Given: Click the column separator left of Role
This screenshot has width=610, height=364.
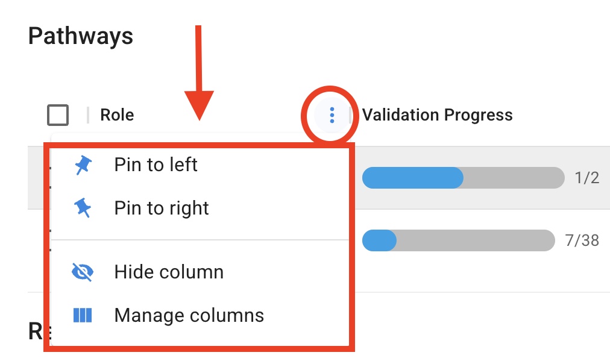Looking at the screenshot, I should 88,115.
